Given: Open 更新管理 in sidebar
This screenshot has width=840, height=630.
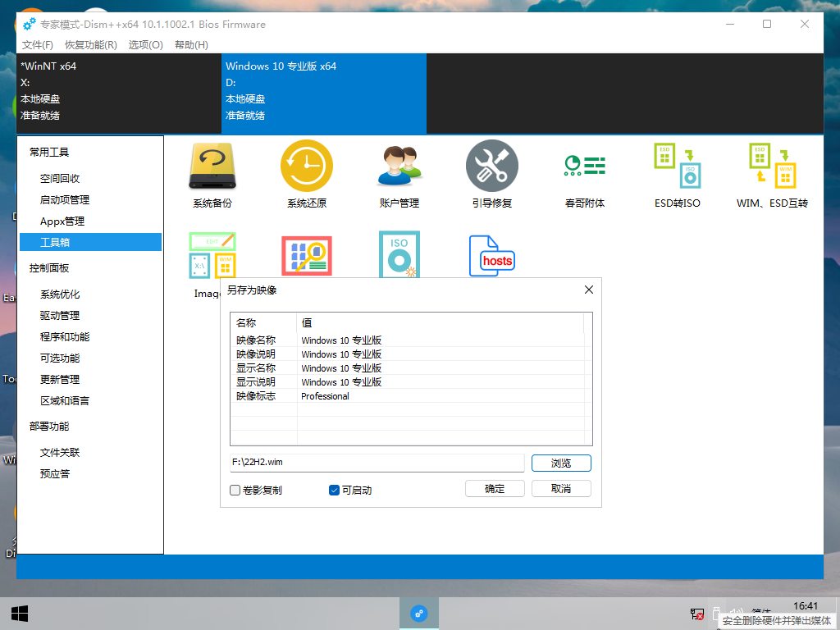Looking at the screenshot, I should [60, 379].
